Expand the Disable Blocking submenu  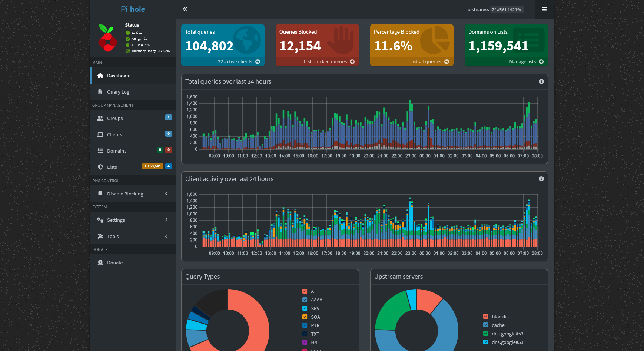[133, 194]
